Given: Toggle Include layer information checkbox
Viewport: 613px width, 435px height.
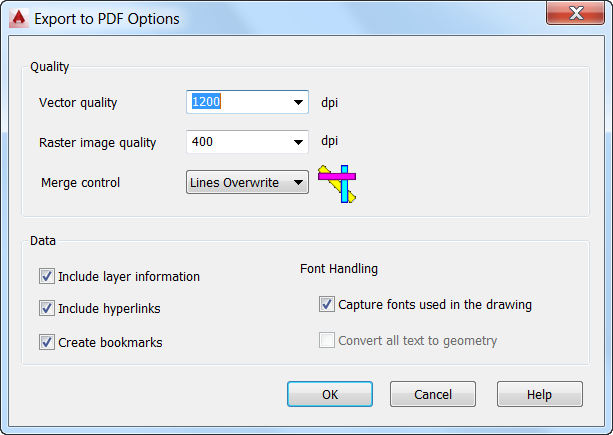Looking at the screenshot, I should (x=47, y=277).
